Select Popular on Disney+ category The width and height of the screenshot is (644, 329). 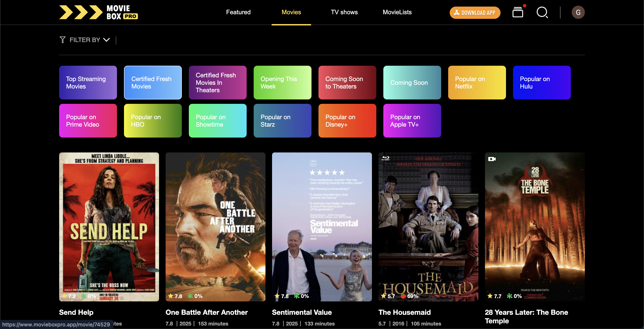(347, 120)
